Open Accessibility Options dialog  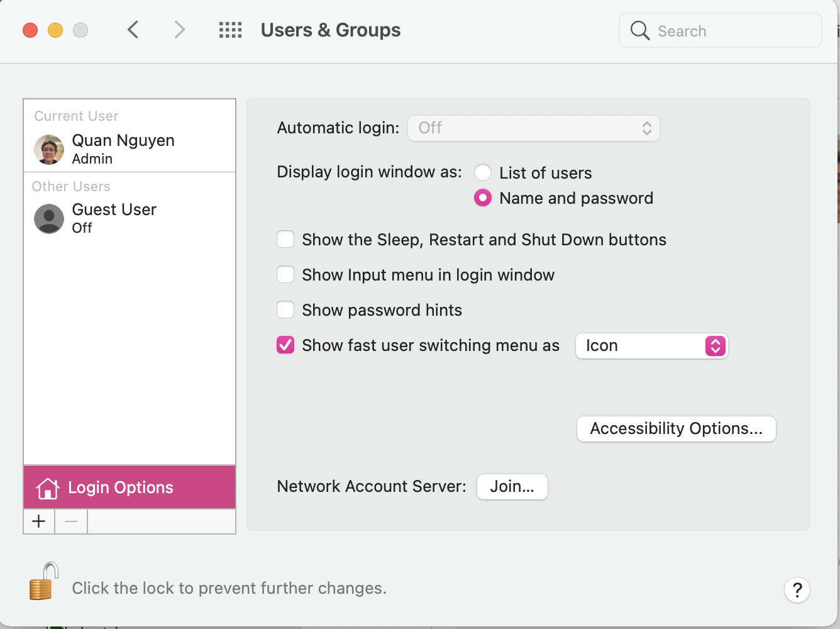(676, 429)
